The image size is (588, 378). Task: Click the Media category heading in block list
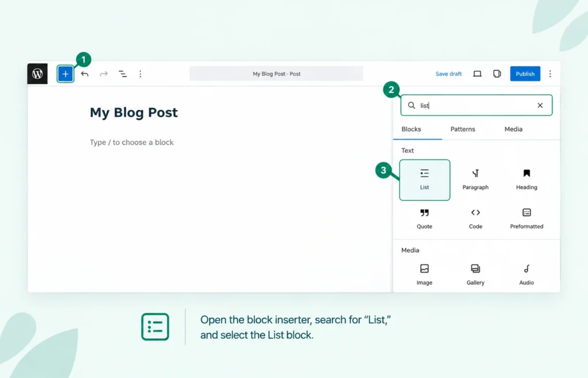coord(410,250)
